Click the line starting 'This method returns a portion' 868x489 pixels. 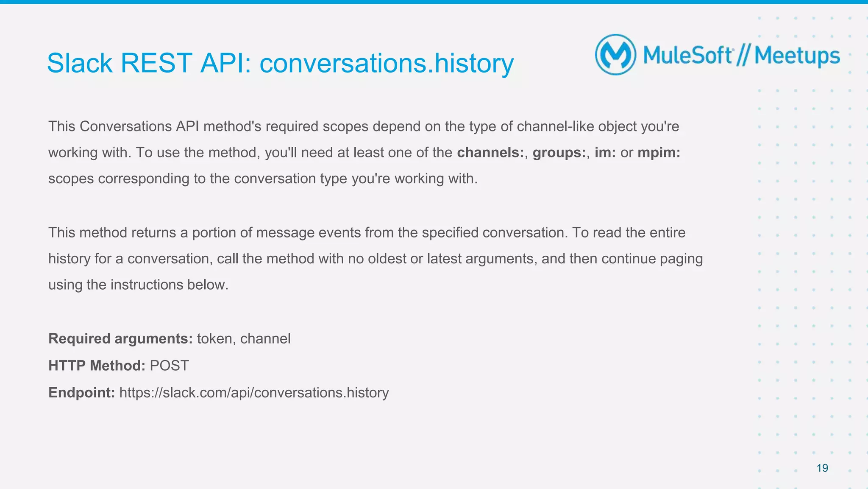tap(367, 233)
